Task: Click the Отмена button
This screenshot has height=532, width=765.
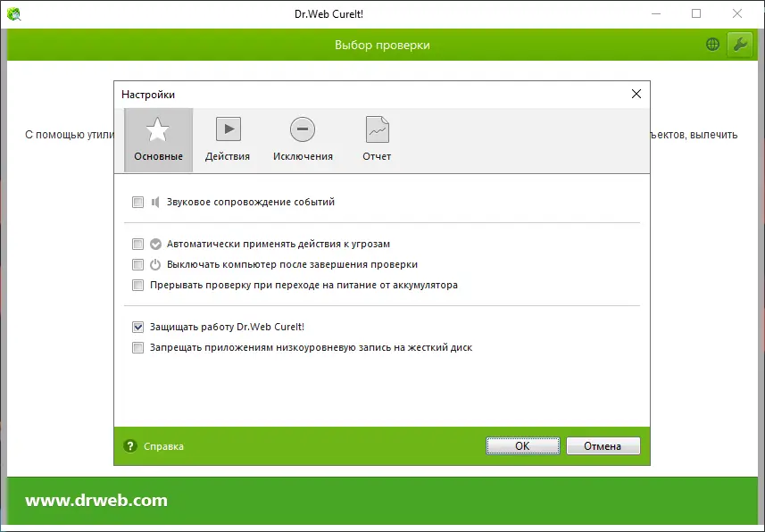Action: tap(603, 445)
